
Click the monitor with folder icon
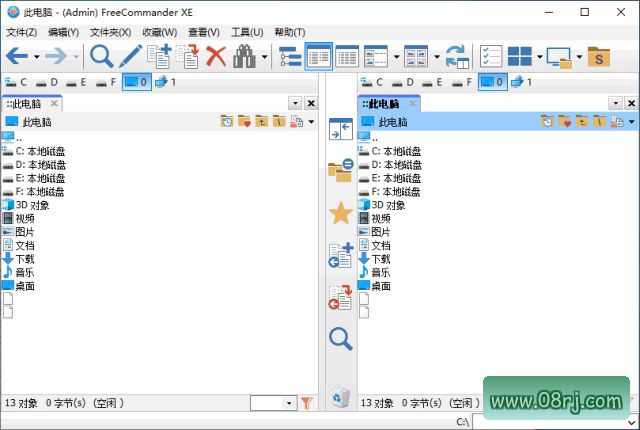point(559,58)
